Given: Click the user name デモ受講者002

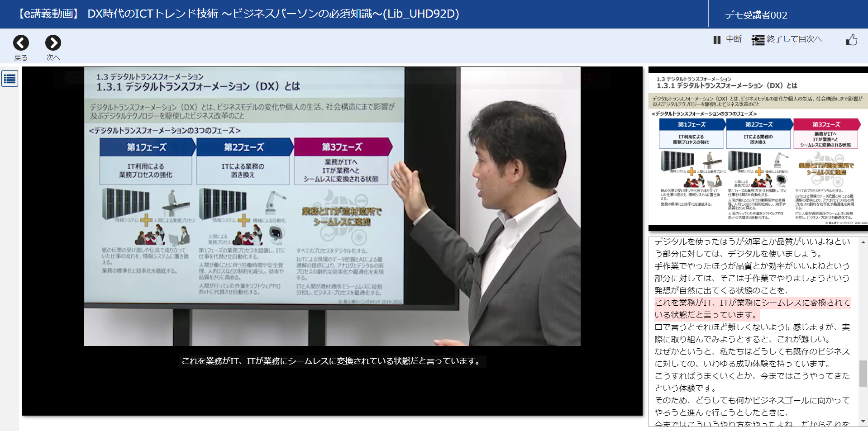Looking at the screenshot, I should tap(756, 15).
